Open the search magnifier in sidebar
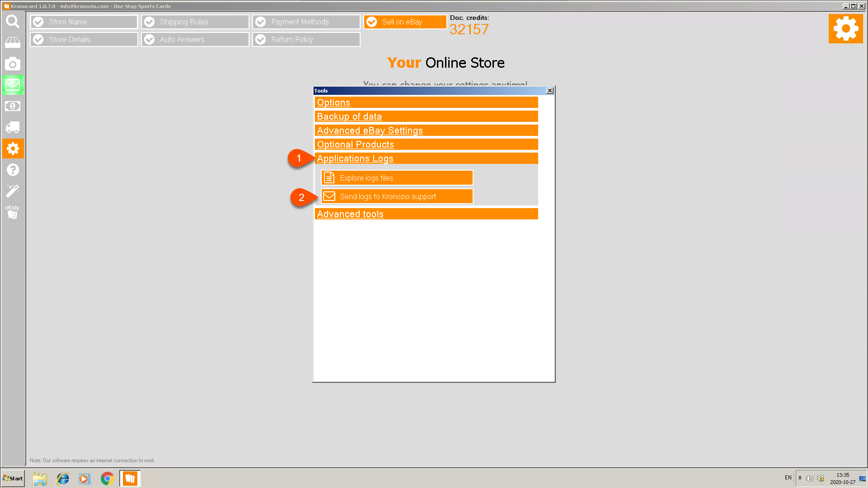Screen dimensions: 868x488 13,21
